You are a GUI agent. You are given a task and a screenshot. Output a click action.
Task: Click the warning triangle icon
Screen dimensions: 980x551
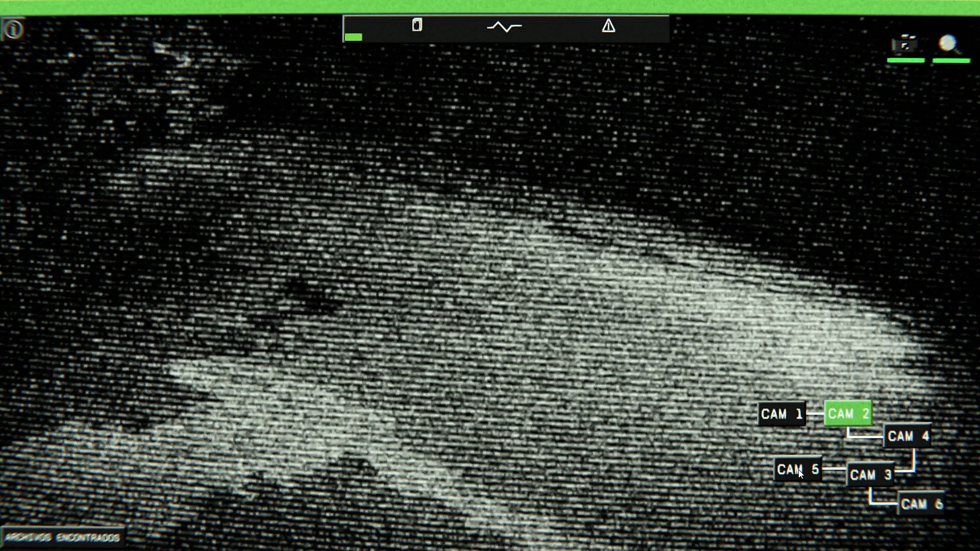tap(608, 26)
